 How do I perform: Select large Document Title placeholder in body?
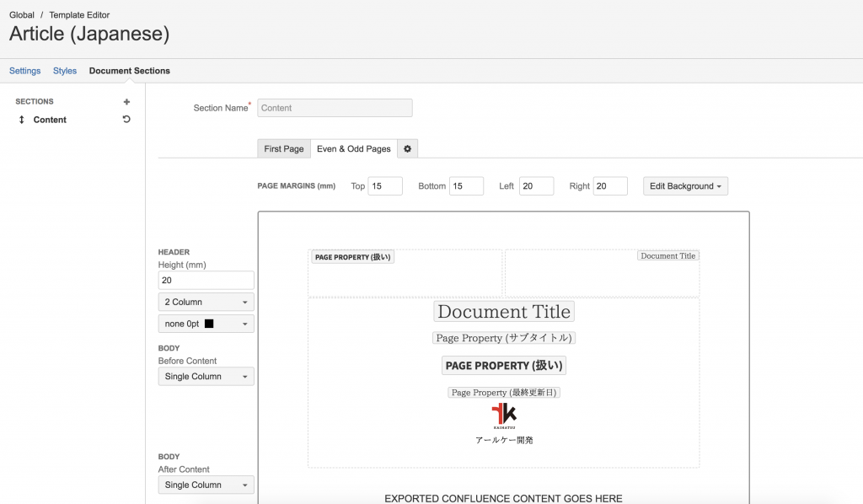pos(504,312)
